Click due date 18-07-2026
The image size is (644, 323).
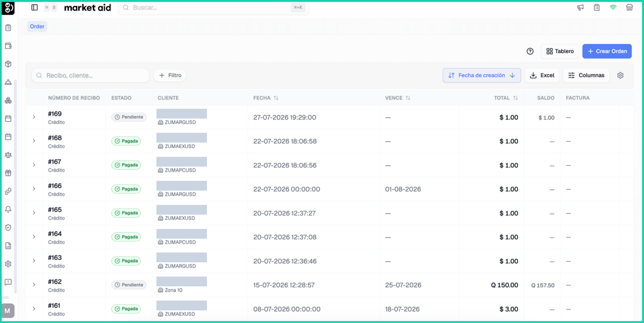(x=402, y=309)
